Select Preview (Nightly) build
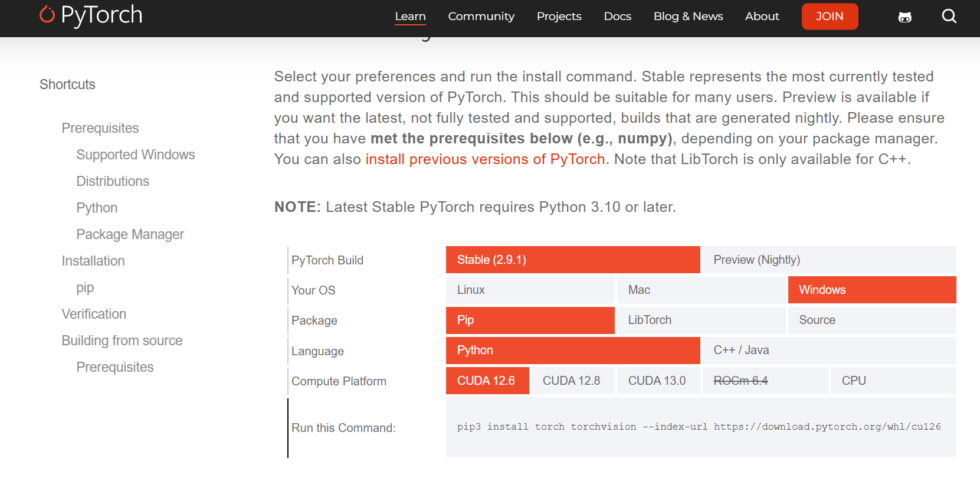Screen dimensions: 980x481 829,260
